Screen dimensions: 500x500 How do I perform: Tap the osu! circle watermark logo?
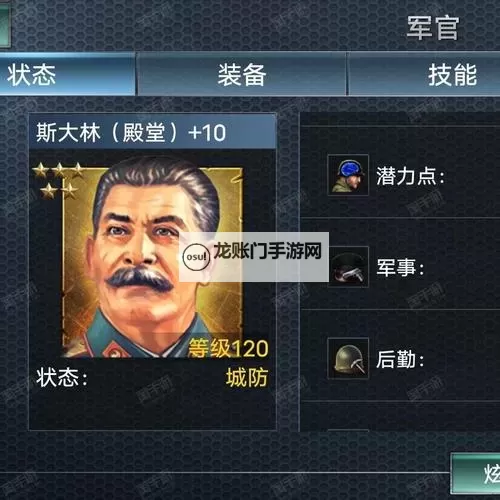coord(196,257)
